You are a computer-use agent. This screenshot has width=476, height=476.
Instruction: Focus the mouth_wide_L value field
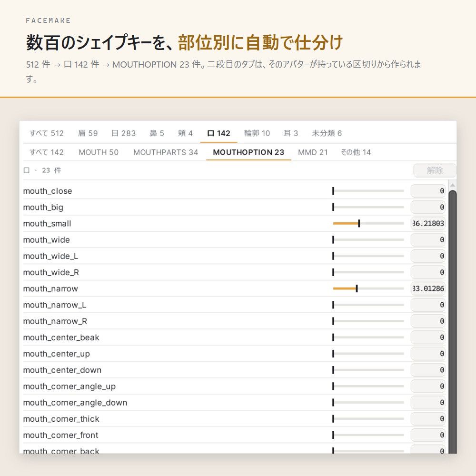tap(428, 256)
